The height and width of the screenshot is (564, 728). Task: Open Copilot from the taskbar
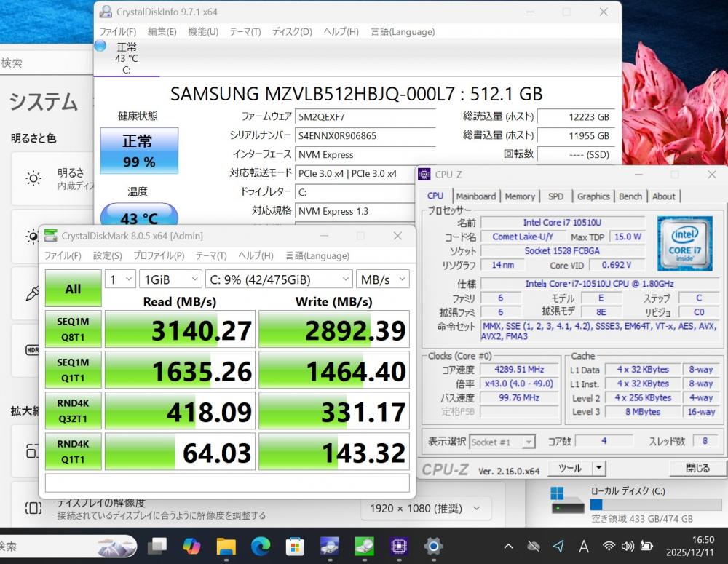(191, 547)
